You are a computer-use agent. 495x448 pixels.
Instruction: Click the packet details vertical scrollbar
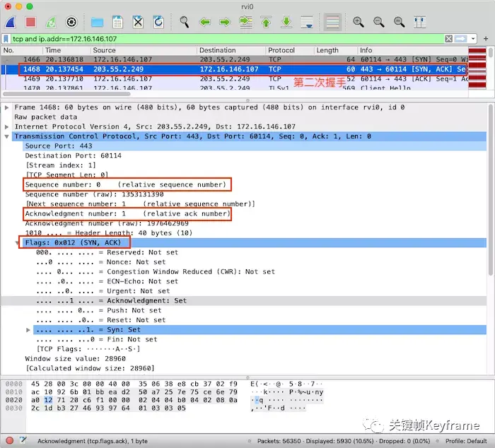point(490,189)
